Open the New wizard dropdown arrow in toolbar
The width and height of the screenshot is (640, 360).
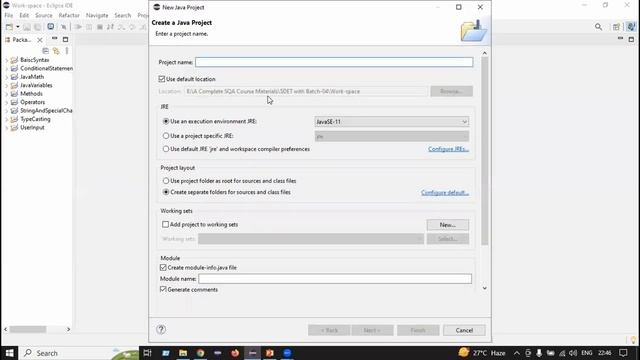(18, 27)
